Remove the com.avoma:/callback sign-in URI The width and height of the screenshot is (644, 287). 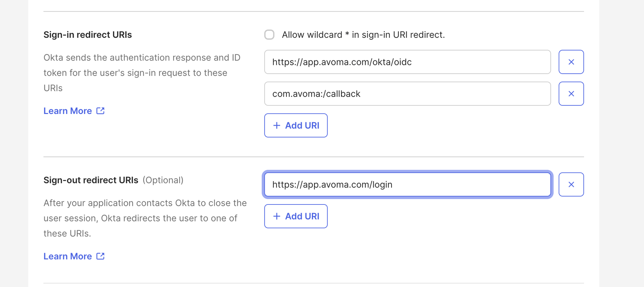coord(571,93)
